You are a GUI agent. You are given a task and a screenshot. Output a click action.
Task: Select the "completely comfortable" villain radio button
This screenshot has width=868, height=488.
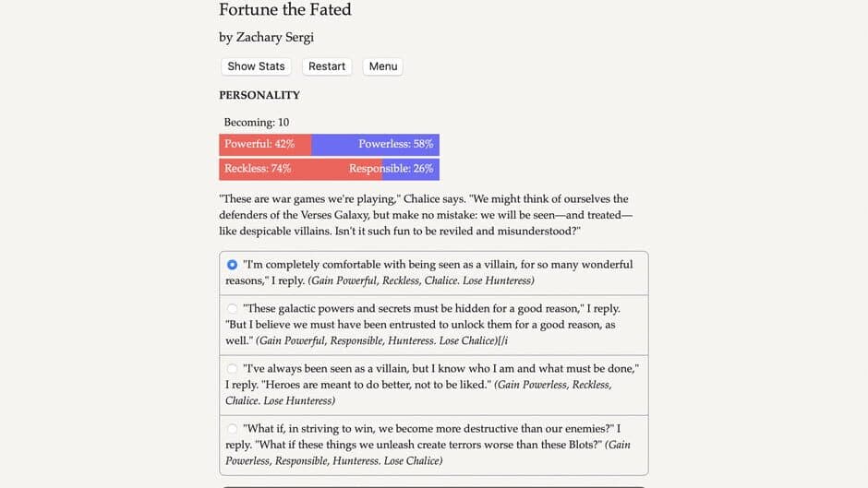(x=233, y=265)
